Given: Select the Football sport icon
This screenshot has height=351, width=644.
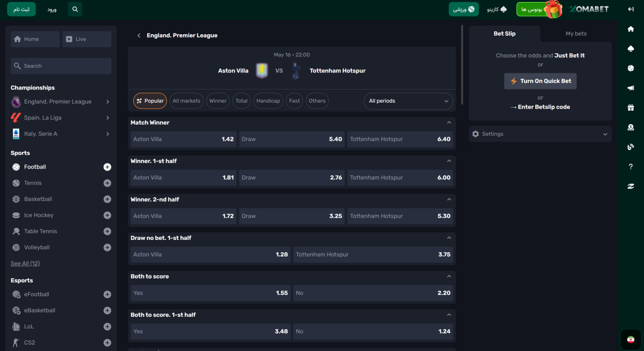Looking at the screenshot, I should pyautogui.click(x=15, y=166).
